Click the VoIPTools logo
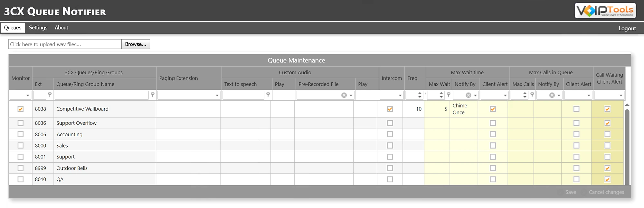The image size is (644, 208). [605, 11]
